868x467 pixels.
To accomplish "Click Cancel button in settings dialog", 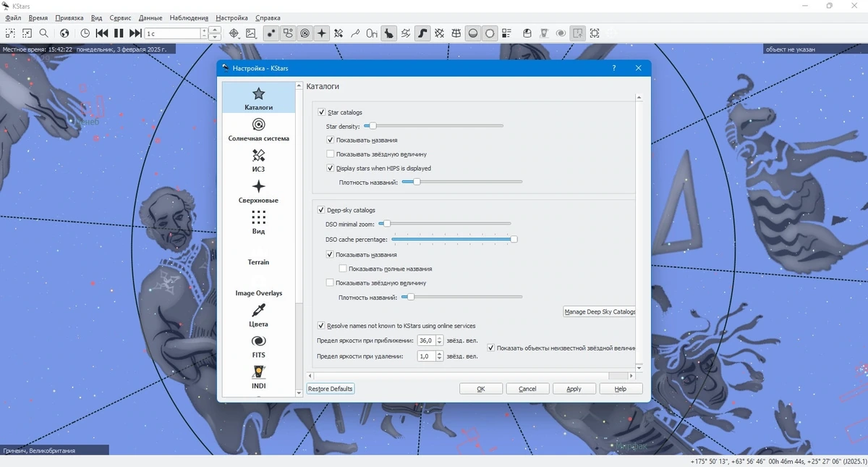I will point(527,389).
